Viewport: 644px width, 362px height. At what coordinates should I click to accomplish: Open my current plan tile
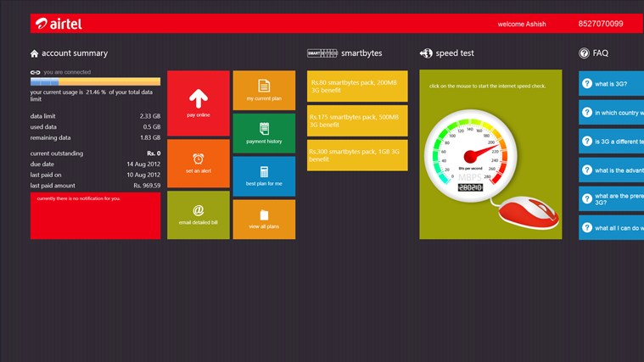pyautogui.click(x=264, y=90)
